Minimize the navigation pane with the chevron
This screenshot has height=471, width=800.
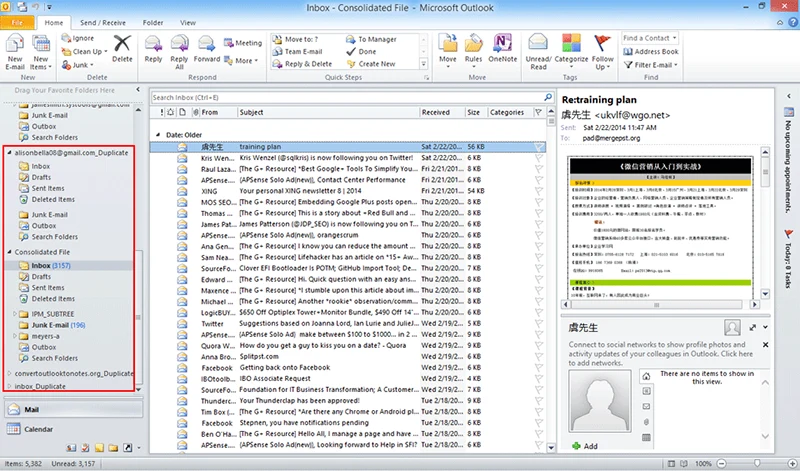click(138, 90)
